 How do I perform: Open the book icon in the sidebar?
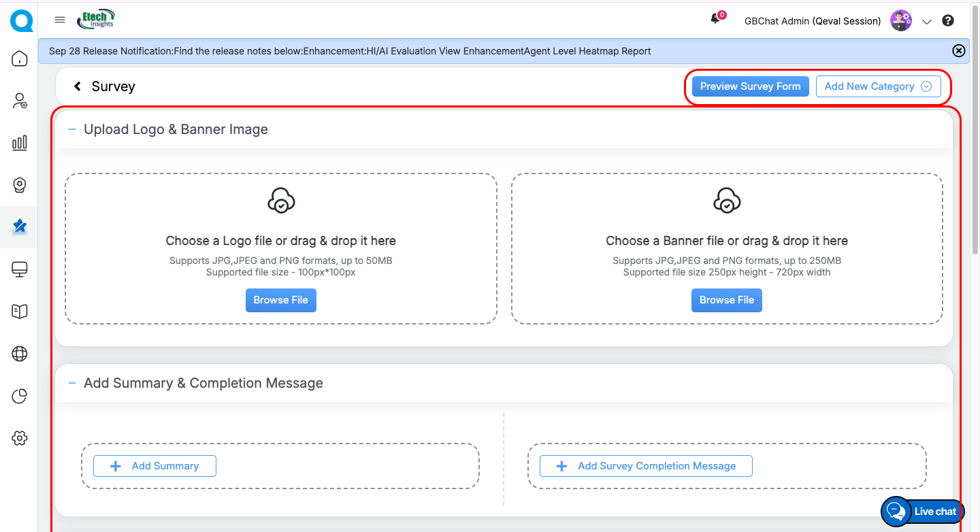[20, 312]
